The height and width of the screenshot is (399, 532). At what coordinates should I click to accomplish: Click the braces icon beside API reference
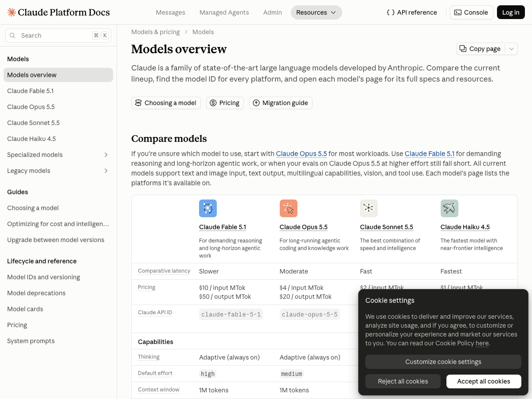click(391, 12)
